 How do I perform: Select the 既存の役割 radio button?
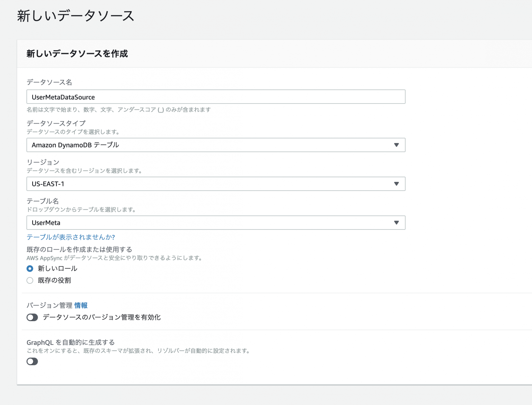(30, 280)
